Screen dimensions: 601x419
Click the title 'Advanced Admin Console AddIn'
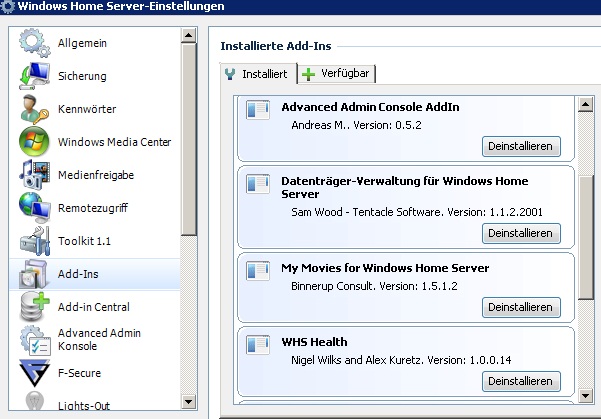coord(370,107)
